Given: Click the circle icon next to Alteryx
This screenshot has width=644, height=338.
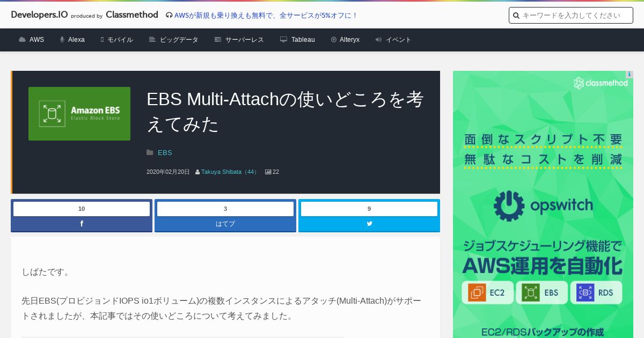Looking at the screenshot, I should 334,40.
